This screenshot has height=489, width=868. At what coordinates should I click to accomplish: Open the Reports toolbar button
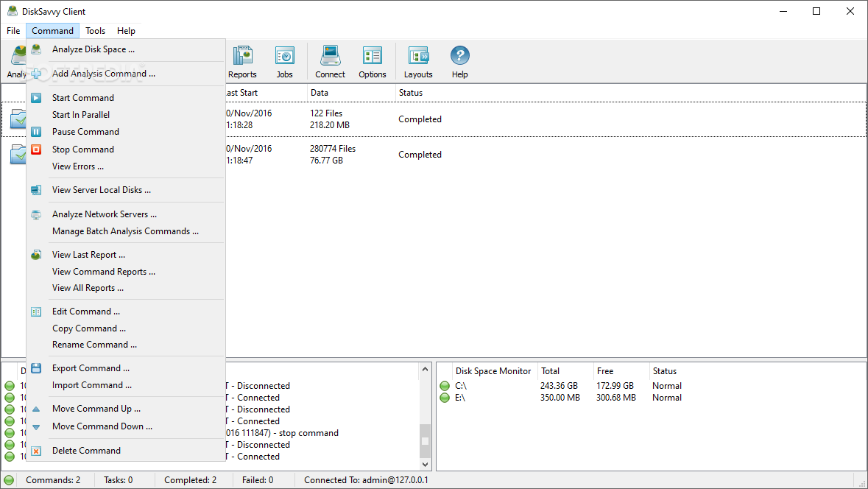point(242,62)
